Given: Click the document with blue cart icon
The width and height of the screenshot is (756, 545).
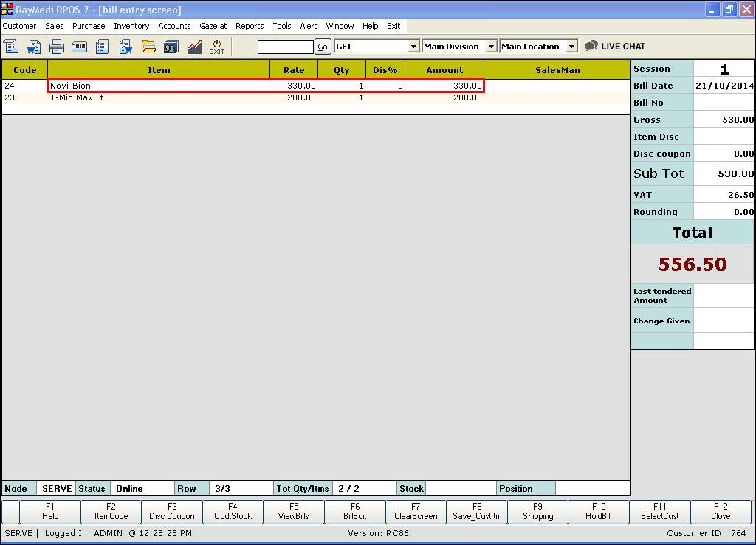Looking at the screenshot, I should pyautogui.click(x=34, y=47).
